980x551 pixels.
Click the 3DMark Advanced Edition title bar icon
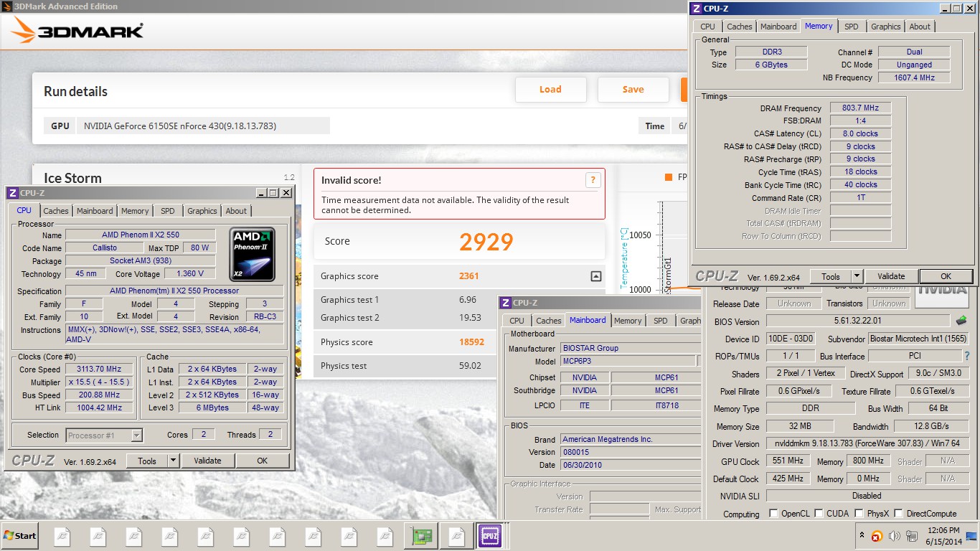coord(6,6)
